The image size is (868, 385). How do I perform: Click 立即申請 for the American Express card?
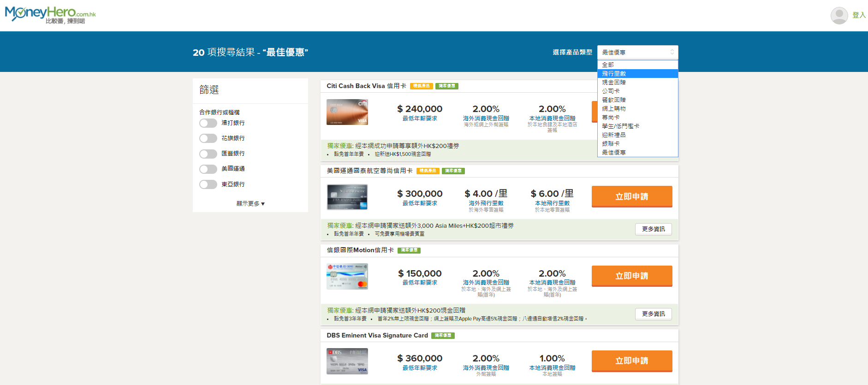click(632, 197)
